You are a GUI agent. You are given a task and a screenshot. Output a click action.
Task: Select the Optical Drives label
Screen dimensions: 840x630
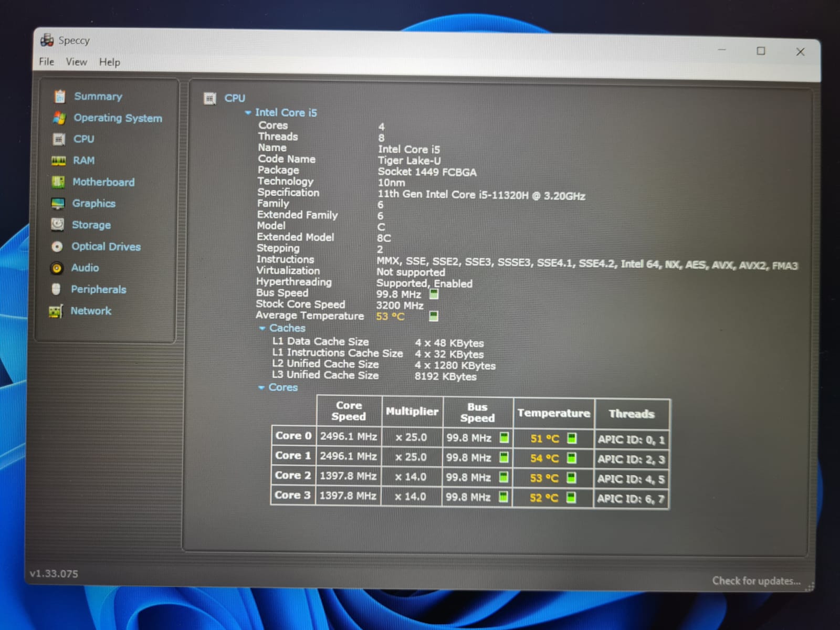click(x=106, y=247)
